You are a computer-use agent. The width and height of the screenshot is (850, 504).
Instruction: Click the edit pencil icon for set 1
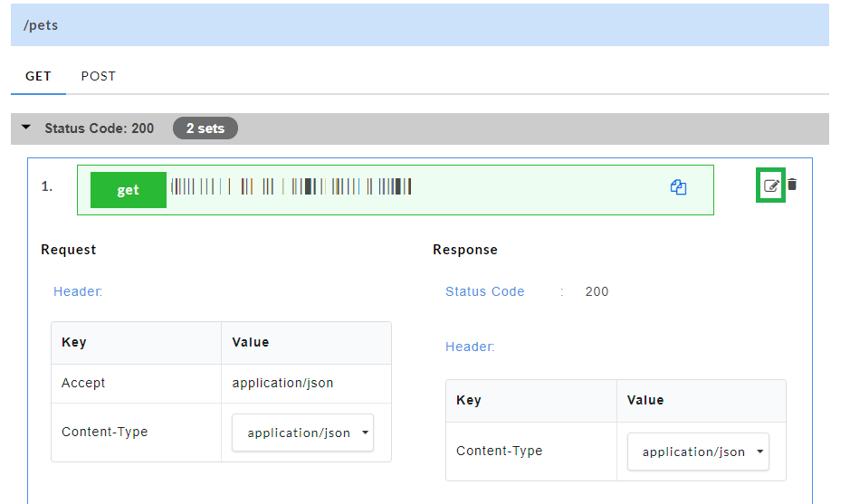coord(771,185)
